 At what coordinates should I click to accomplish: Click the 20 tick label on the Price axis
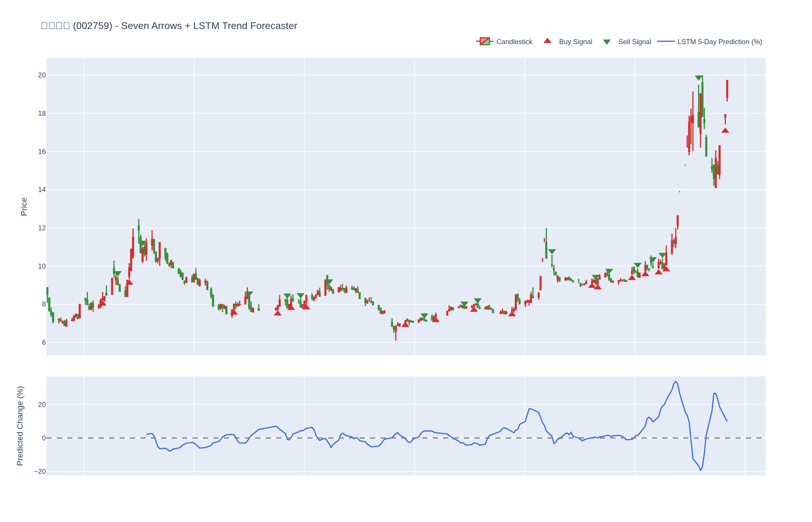pos(42,75)
